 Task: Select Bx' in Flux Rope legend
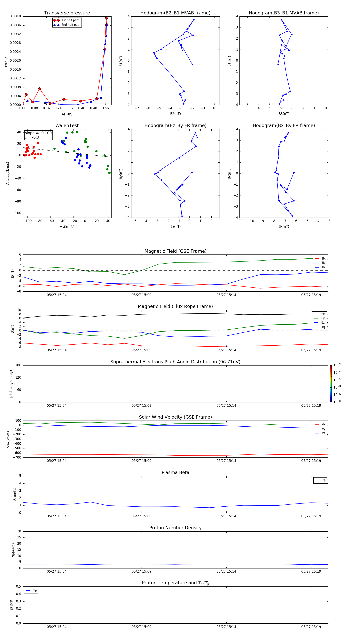point(320,314)
